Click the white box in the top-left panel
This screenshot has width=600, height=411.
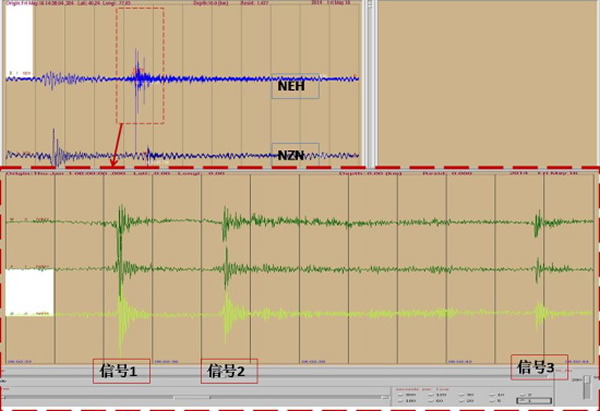pyautogui.click(x=20, y=40)
